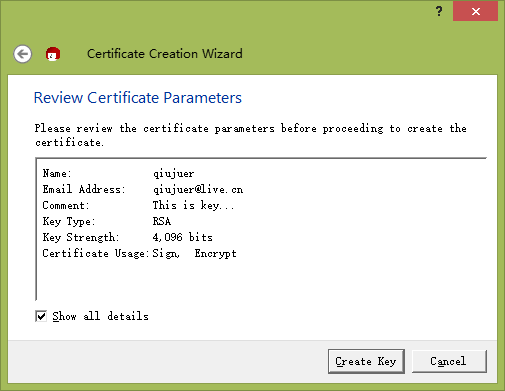This screenshot has height=391, width=505.
Task: Click the 'Certificate Usage:' label
Action: 95,253
